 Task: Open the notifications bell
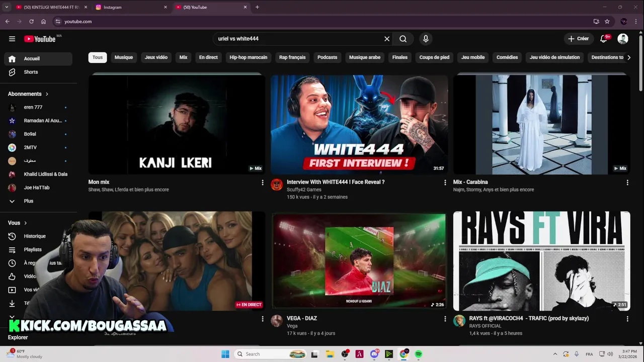604,39
